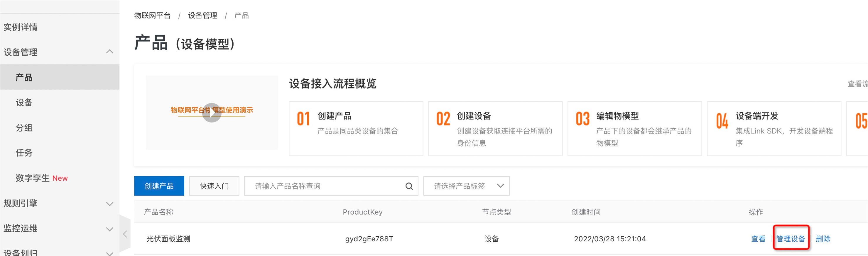Click the search magnifier icon
This screenshot has height=256, width=868.
point(409,186)
